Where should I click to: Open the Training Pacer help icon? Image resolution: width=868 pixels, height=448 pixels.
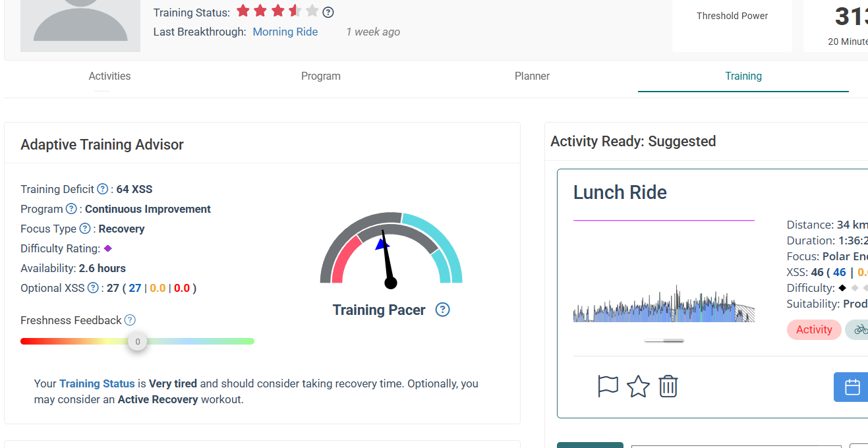tap(443, 310)
